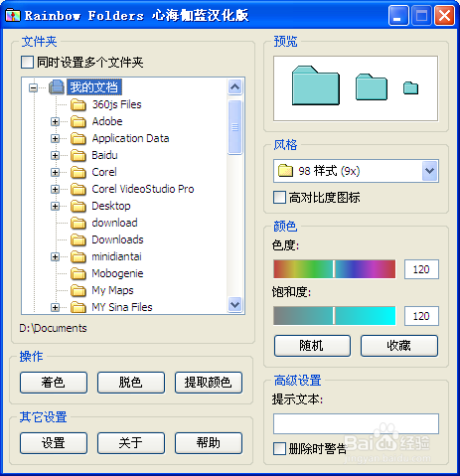The height and width of the screenshot is (476, 460).
Task: Select the Corel folder label
Action: click(x=104, y=172)
